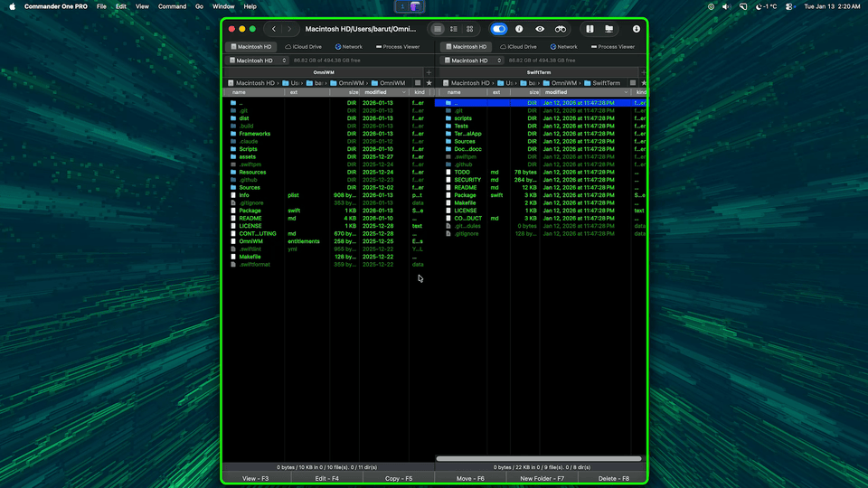868x488 pixels.
Task: Go back with the toolbar back arrow
Action: (273, 29)
